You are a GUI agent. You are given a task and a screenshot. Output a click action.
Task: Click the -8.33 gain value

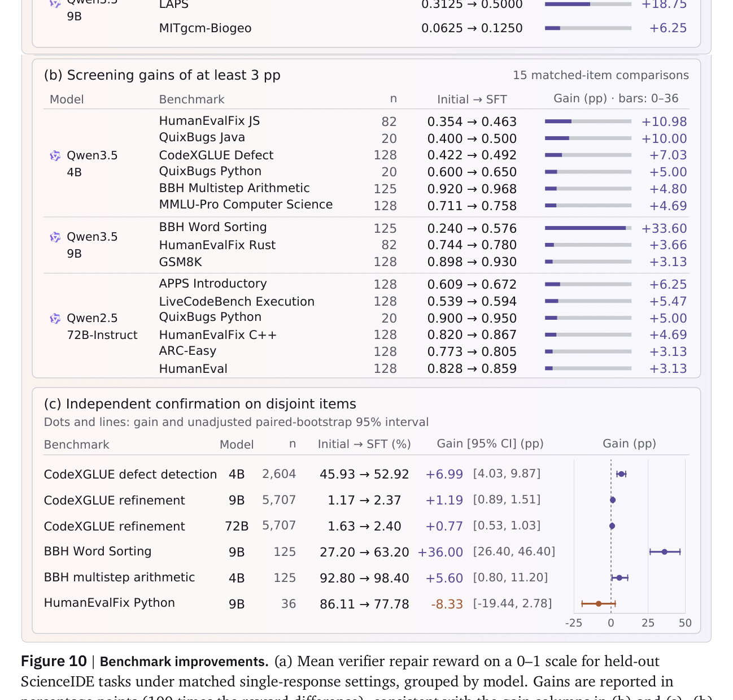(x=447, y=604)
